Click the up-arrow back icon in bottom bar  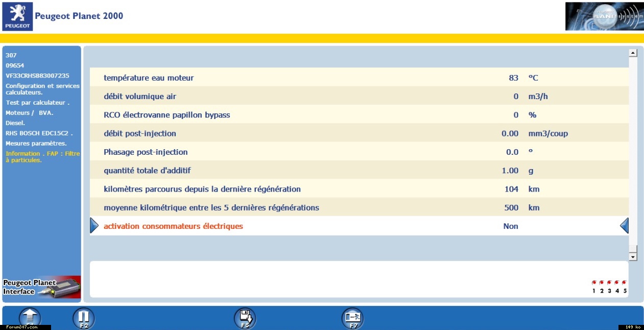30,318
